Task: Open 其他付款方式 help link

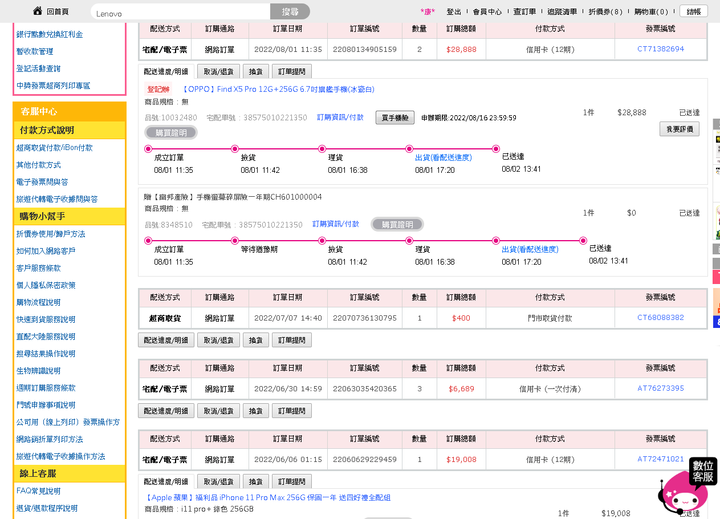Action: click(39, 165)
